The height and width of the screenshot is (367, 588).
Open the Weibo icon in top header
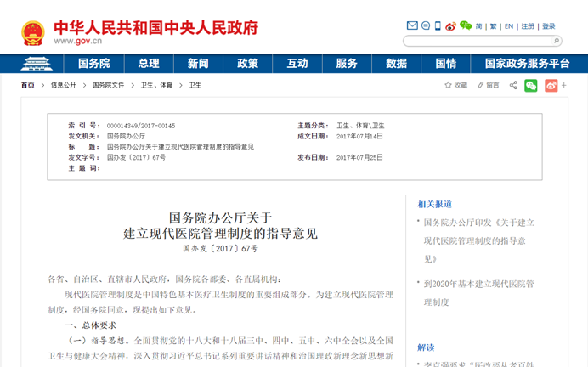(451, 26)
